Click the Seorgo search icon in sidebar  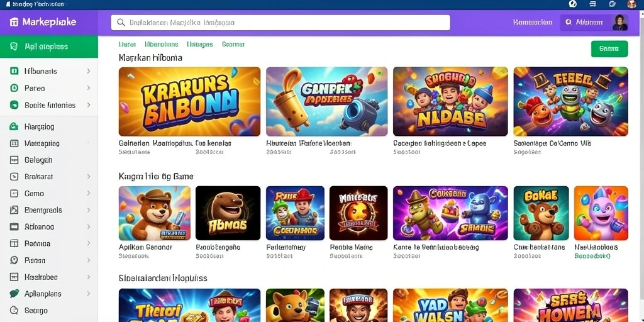14,311
